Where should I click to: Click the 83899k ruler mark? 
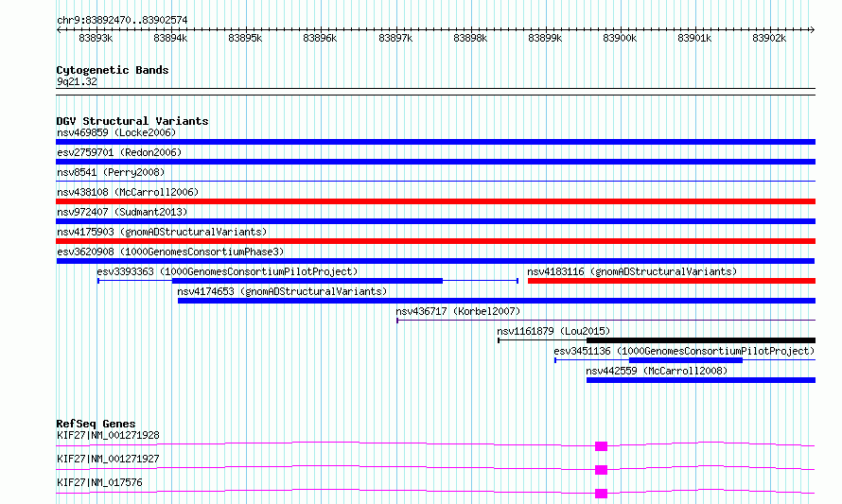click(x=545, y=38)
